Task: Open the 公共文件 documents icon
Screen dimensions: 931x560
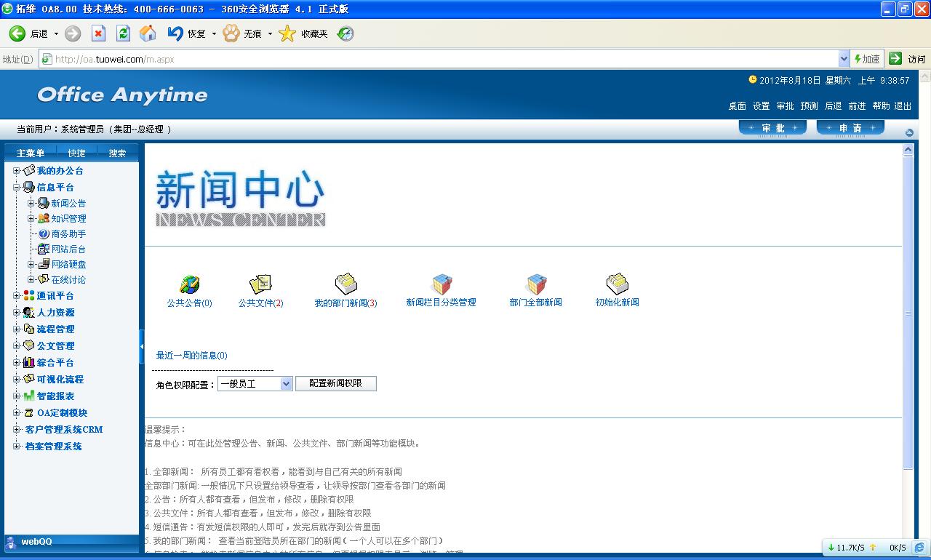Action: (x=260, y=284)
